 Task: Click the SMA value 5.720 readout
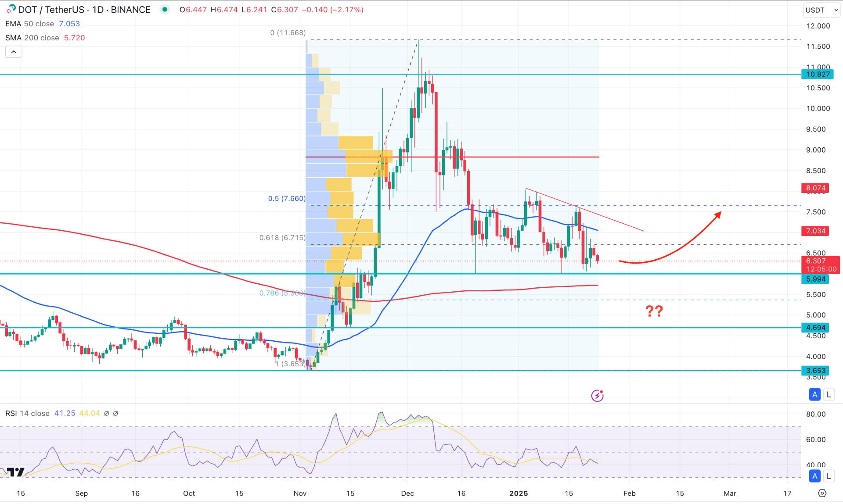75,38
